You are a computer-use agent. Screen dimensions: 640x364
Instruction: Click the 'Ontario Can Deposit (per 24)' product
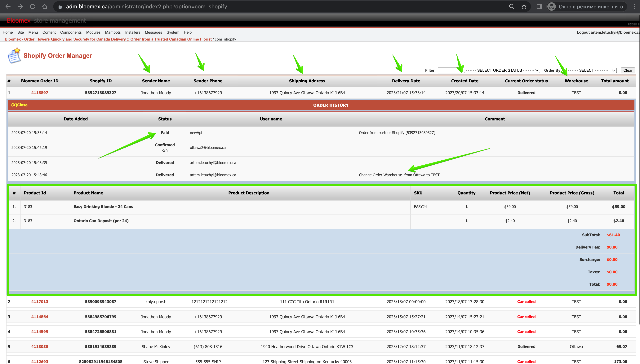(101, 221)
